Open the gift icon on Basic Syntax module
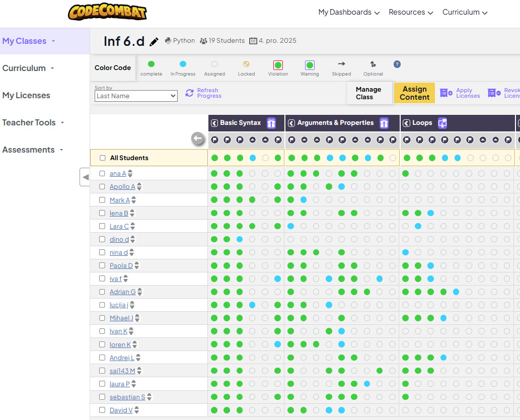The height and width of the screenshot is (420, 520). [x=271, y=122]
